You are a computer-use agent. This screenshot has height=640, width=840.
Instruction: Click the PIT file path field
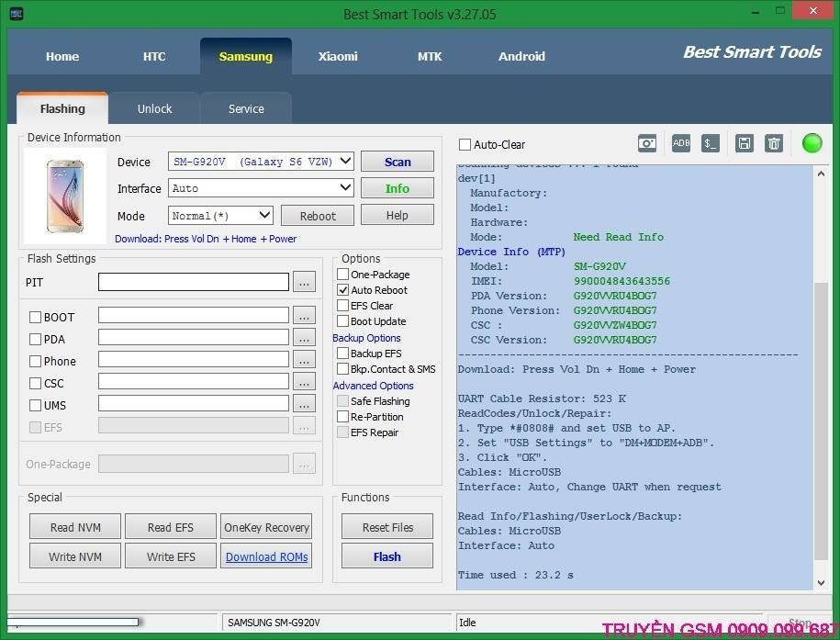(x=194, y=282)
